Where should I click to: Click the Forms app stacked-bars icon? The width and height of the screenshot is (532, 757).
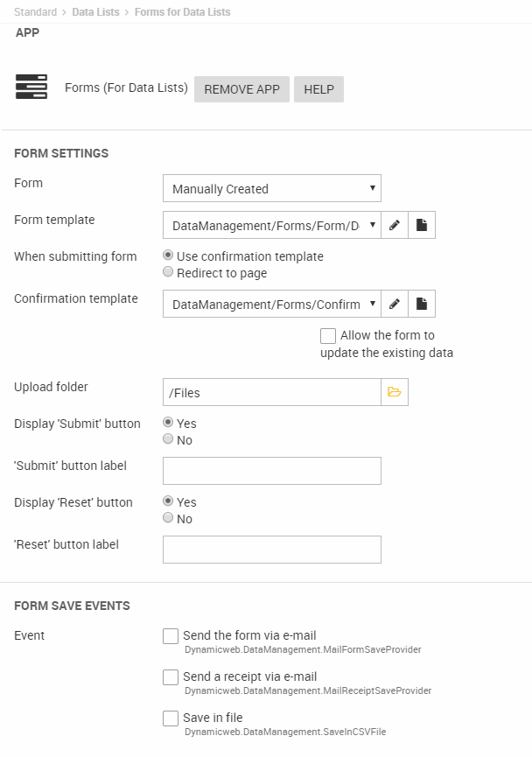[31, 88]
